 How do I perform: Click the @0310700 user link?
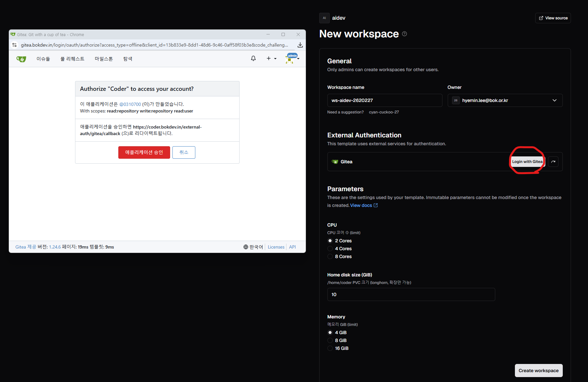pyautogui.click(x=130, y=104)
